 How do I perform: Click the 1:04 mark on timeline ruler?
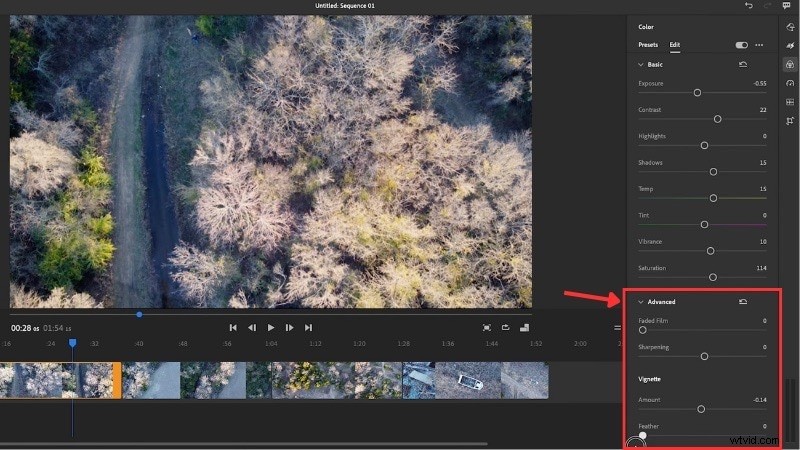(271, 343)
